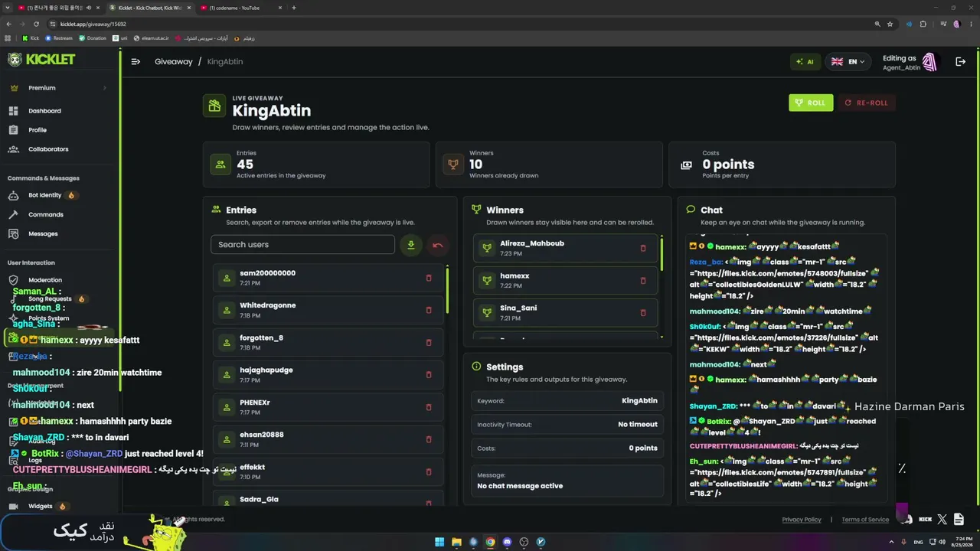Delete the ehsan20888 entry
980x551 pixels.
pyautogui.click(x=429, y=439)
